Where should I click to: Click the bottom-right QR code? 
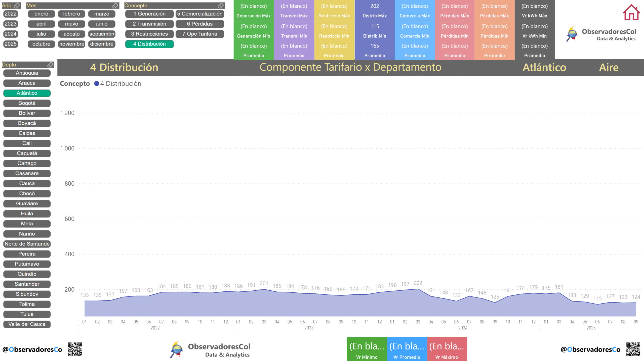(633, 349)
